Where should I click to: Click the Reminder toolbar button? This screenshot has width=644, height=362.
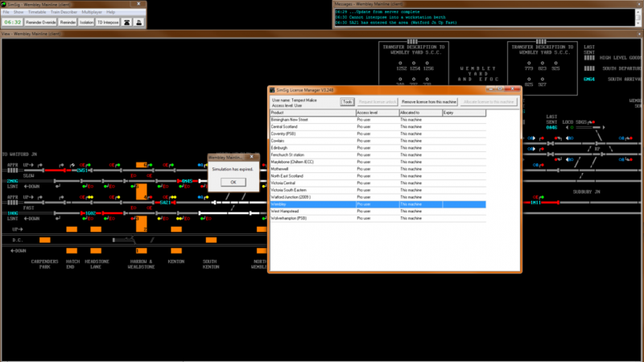click(68, 23)
